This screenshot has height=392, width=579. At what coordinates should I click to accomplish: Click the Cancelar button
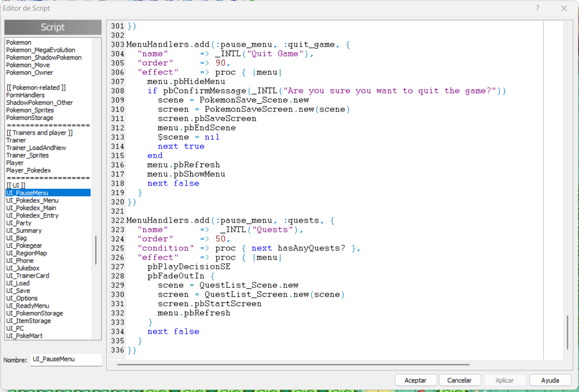point(459,380)
